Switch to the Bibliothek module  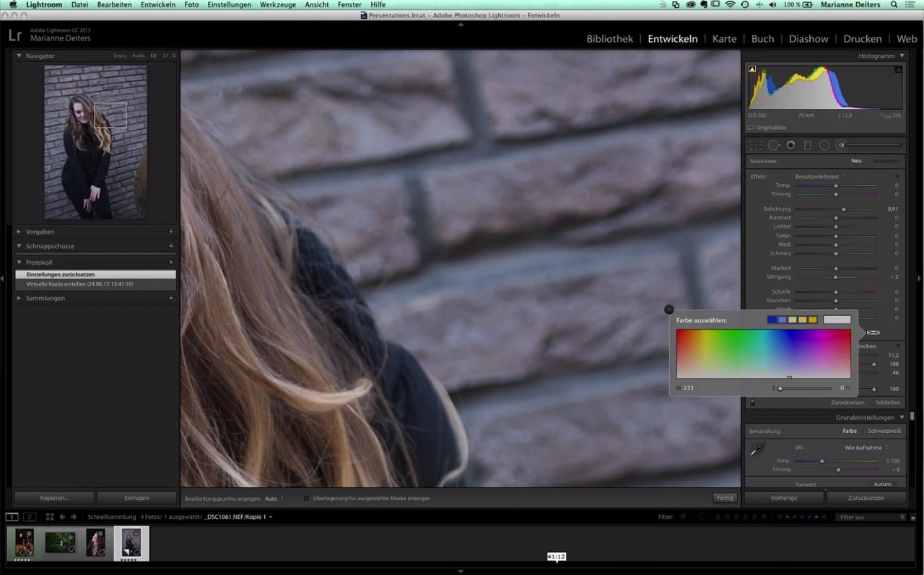pyautogui.click(x=609, y=38)
